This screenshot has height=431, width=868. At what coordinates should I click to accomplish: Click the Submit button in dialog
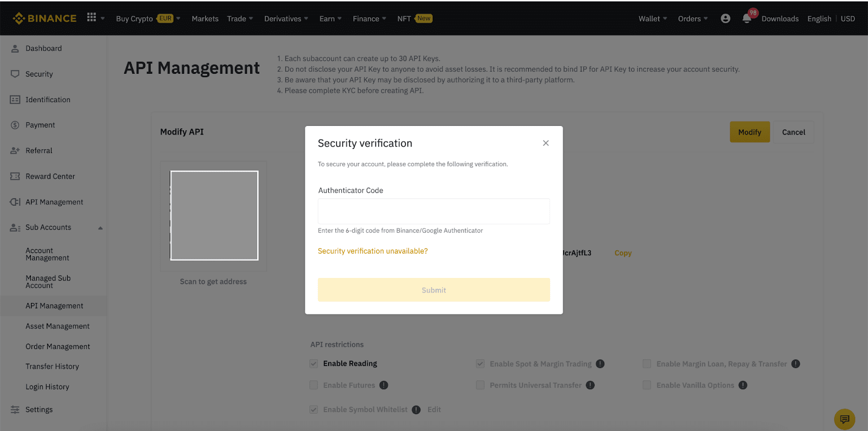pos(434,290)
